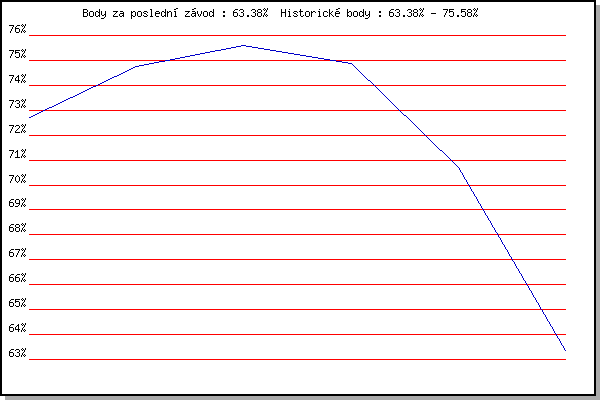This screenshot has height=400, width=600.
Task: Select the 69% axis label
Action: click(17, 203)
